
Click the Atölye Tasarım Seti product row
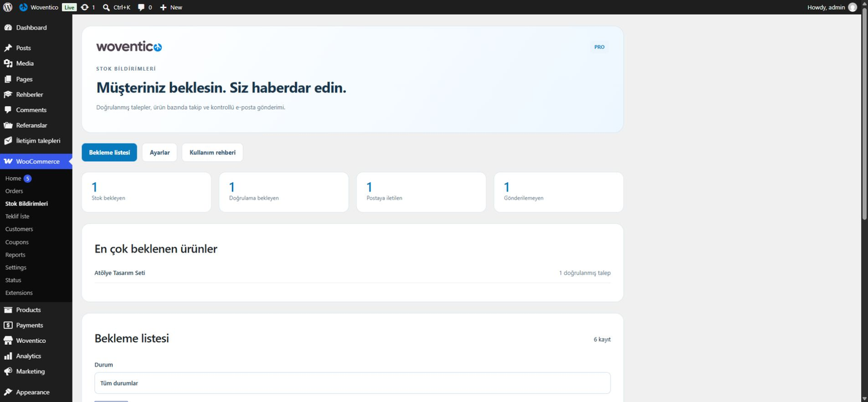pyautogui.click(x=352, y=273)
